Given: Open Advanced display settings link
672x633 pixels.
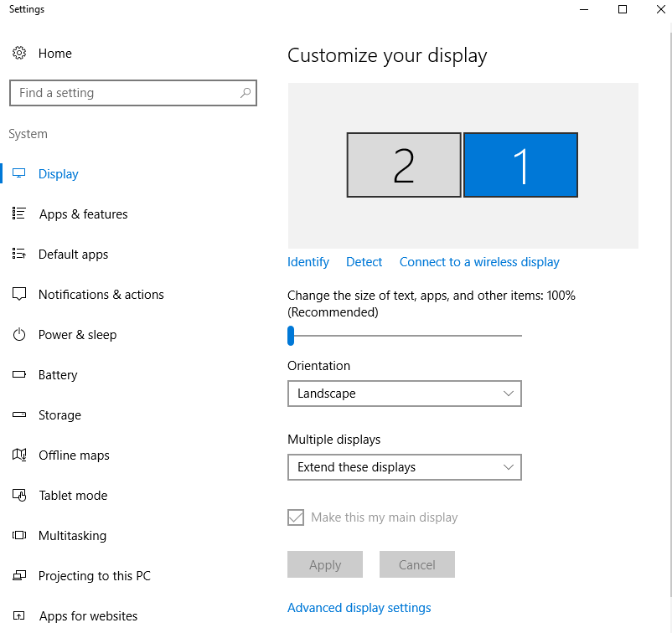Looking at the screenshot, I should tap(359, 608).
